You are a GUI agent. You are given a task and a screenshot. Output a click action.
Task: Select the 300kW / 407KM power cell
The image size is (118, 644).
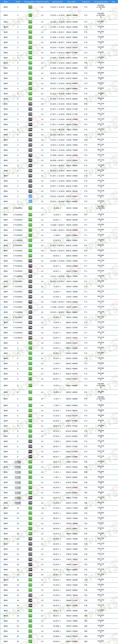(x=72, y=374)
